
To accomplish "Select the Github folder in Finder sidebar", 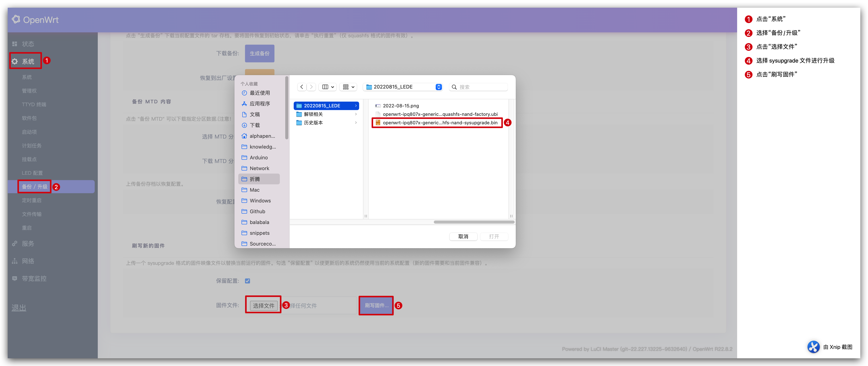I will point(259,212).
